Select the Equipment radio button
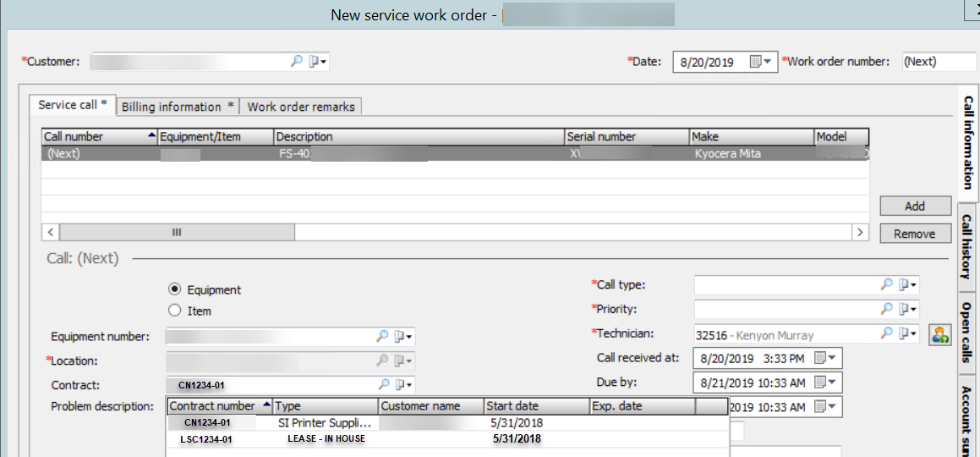 (x=175, y=289)
